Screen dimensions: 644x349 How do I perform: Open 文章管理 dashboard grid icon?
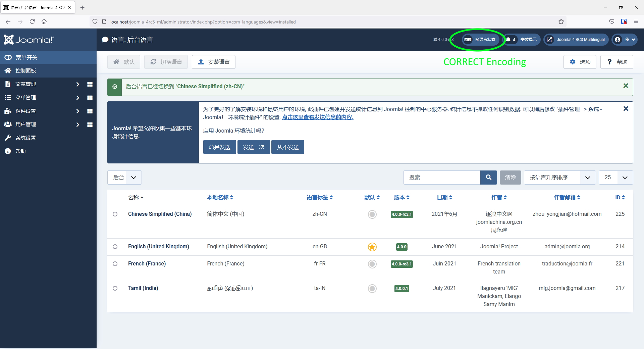(90, 84)
